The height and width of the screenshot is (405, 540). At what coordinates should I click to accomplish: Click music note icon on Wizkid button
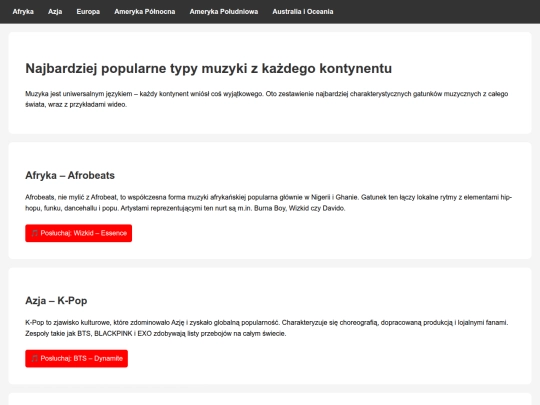34,233
